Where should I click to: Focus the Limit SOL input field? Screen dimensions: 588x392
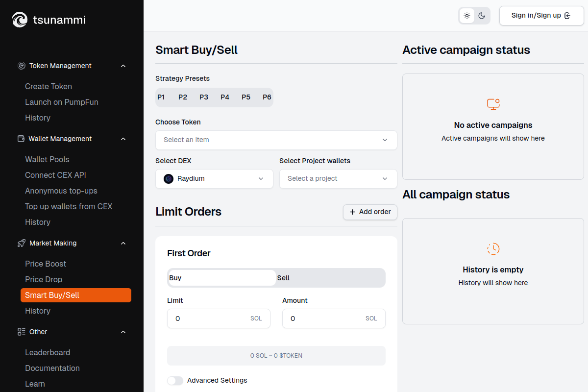pos(219,318)
